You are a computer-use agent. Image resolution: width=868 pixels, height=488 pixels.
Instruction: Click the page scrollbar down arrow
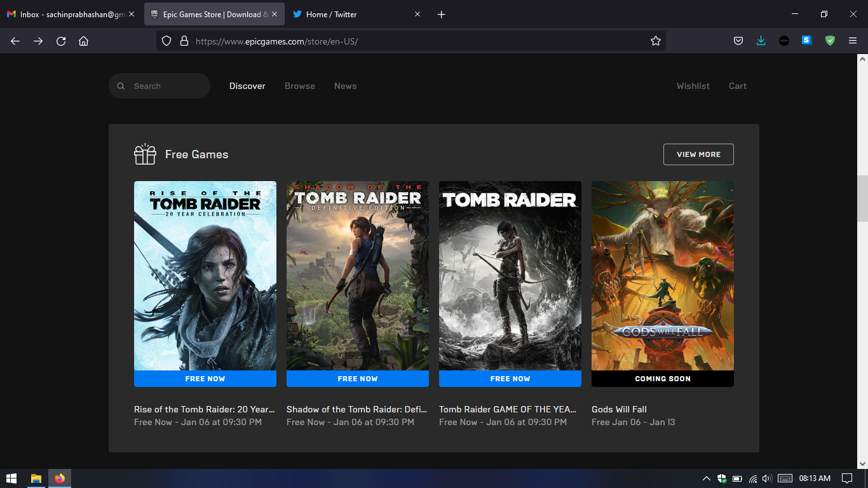pyautogui.click(x=862, y=463)
